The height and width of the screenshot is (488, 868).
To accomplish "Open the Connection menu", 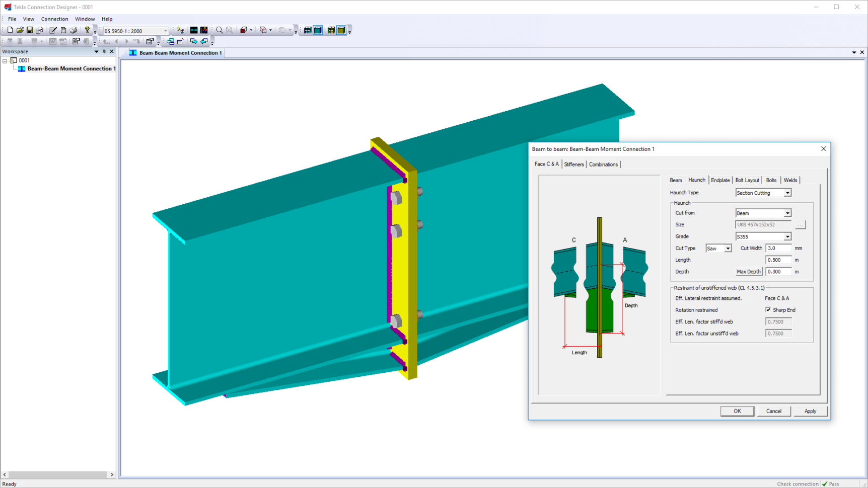I will click(x=54, y=19).
